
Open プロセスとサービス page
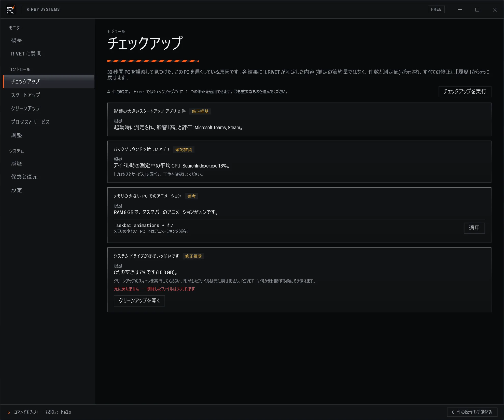[x=48, y=122]
